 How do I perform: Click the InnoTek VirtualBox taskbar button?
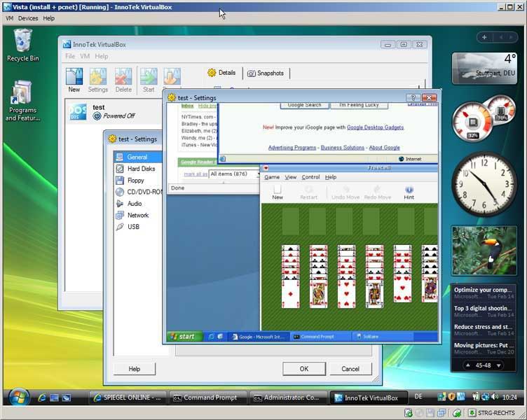[369, 398]
